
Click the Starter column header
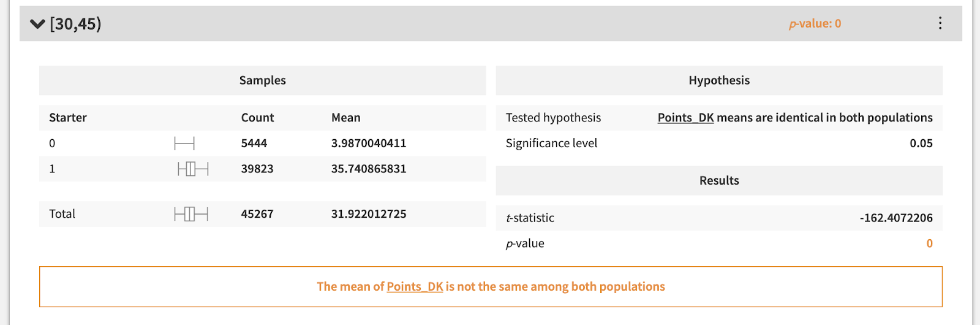coord(68,118)
